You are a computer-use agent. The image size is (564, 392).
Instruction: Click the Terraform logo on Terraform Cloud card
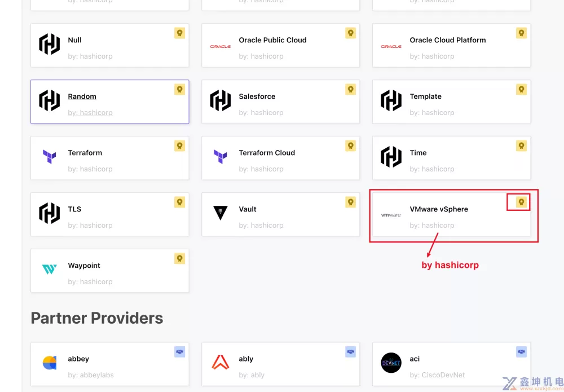point(220,157)
